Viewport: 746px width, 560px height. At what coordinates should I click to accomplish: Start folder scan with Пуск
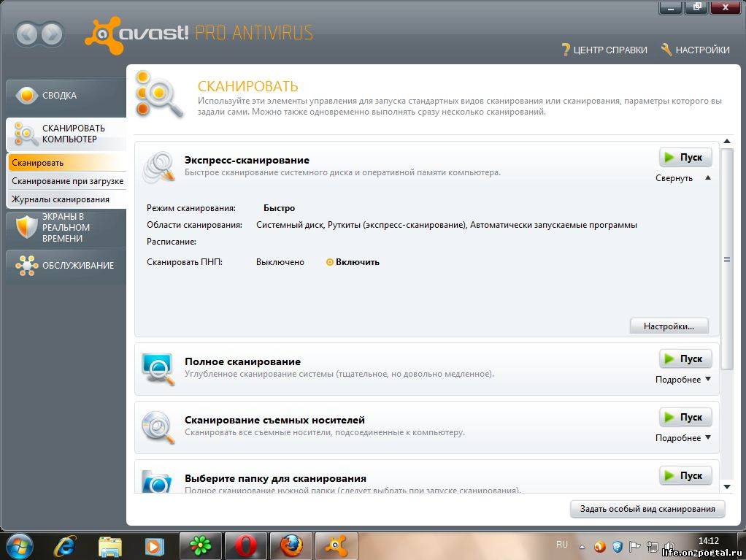[x=685, y=476]
